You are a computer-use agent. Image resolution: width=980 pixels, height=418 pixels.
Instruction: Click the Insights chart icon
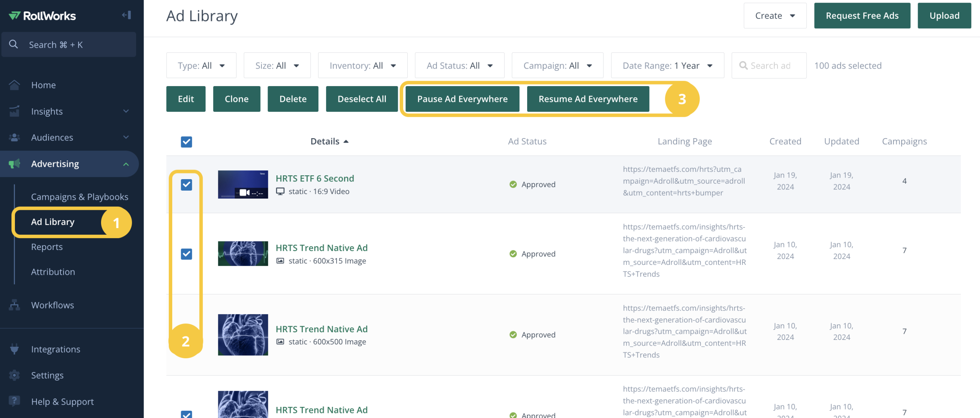pyautogui.click(x=15, y=111)
